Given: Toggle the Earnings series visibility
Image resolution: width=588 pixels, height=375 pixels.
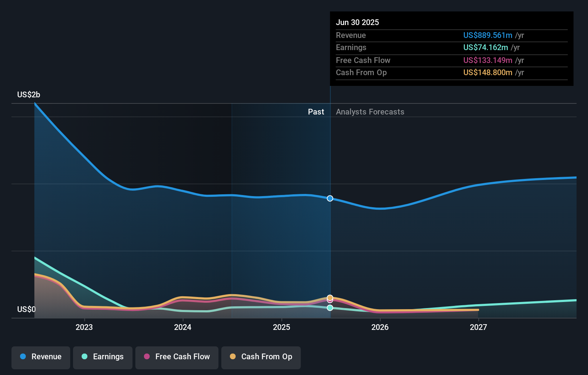Looking at the screenshot, I should coord(102,357).
